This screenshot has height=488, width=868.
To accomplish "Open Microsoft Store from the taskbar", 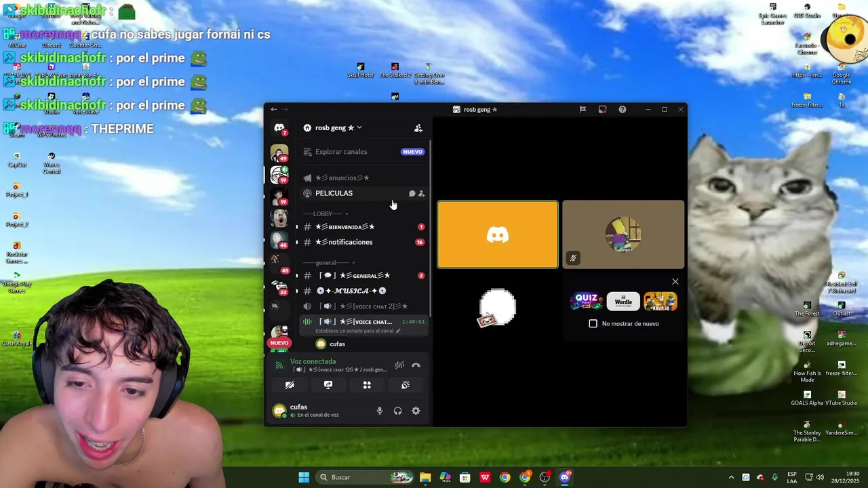I will [465, 477].
